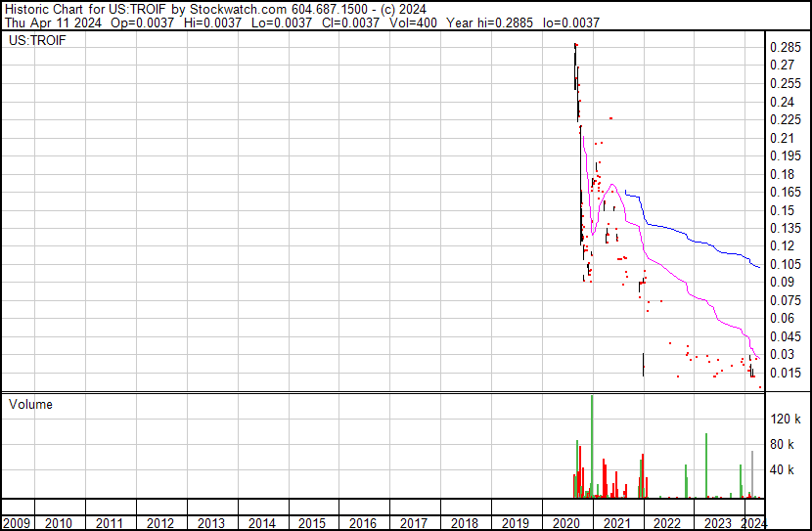Click the Volume panel label

coord(30,404)
